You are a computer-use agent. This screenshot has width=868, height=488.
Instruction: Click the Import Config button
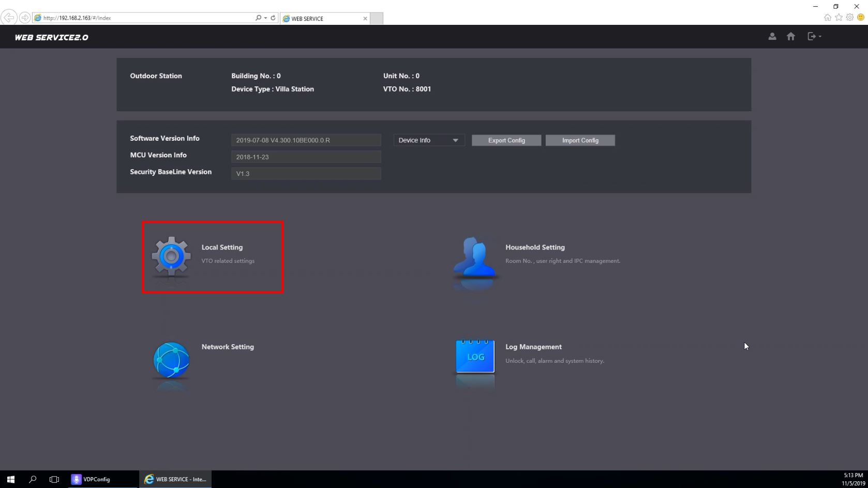(580, 140)
